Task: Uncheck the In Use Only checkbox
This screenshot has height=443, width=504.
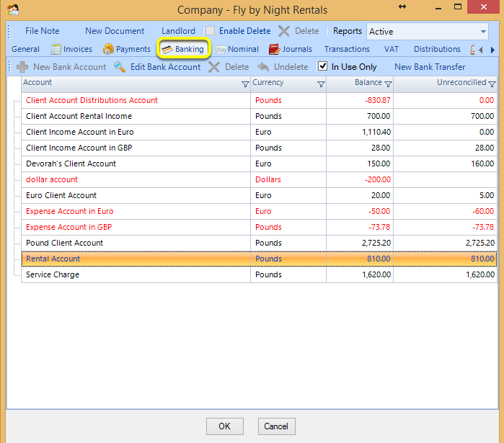Action: coord(322,66)
